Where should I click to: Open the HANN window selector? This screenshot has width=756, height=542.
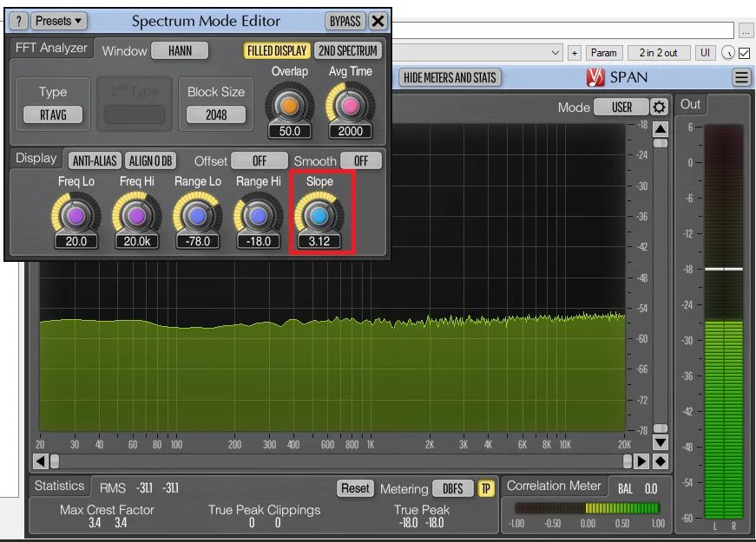pos(180,51)
